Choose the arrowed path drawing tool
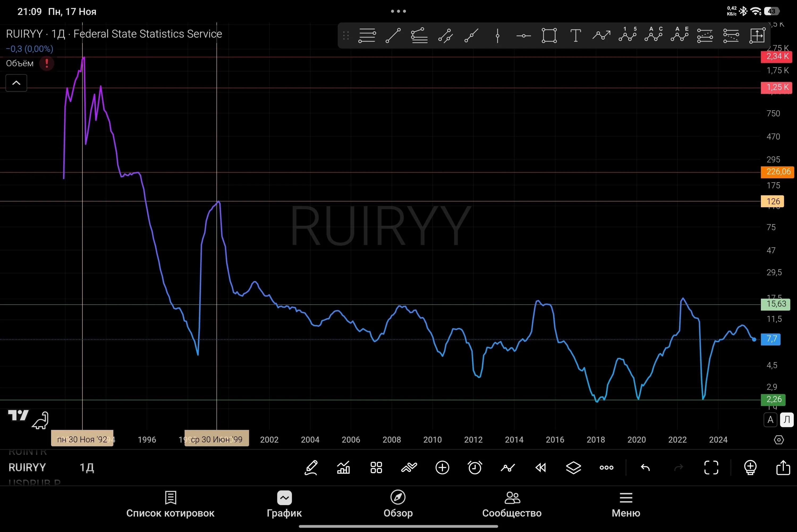This screenshot has width=797, height=532. point(601,35)
